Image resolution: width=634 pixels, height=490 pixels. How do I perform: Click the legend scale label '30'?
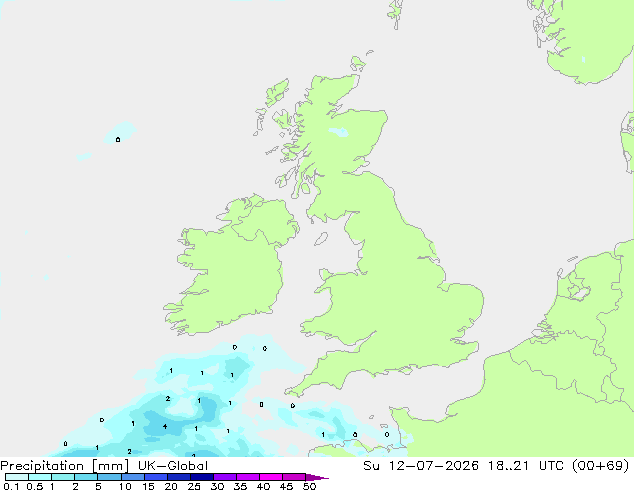(217, 486)
